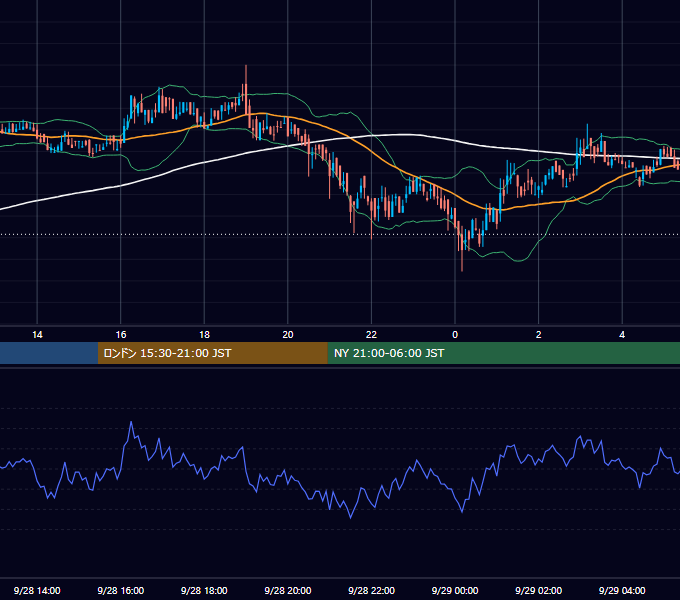This screenshot has height=600, width=680.
Task: Click the blue session bar before London
Action: (x=49, y=353)
